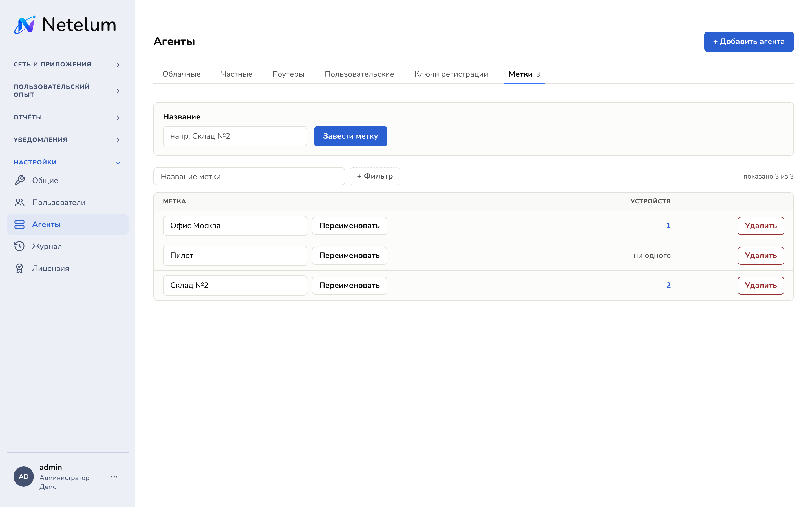Open the wrench icon for Общие settings

[19, 180]
